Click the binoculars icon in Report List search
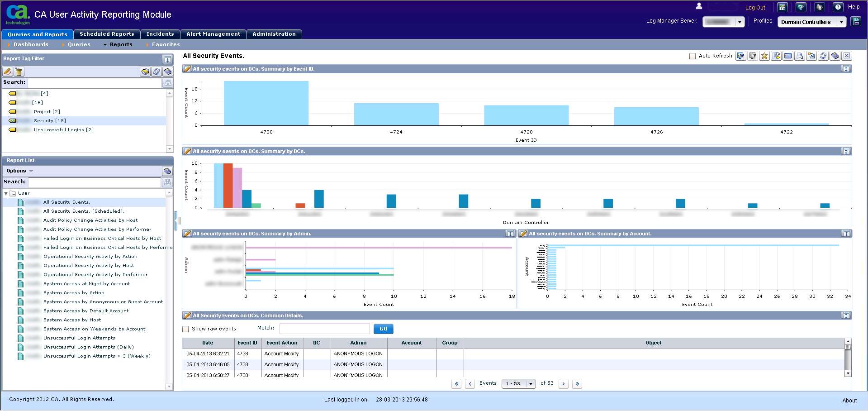This screenshot has width=868, height=411. (x=167, y=182)
